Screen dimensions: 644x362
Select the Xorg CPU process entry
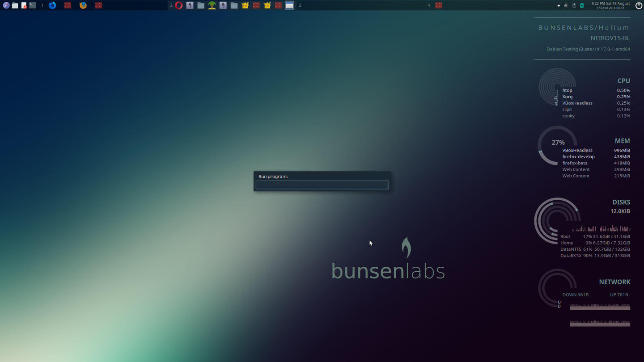(x=596, y=97)
